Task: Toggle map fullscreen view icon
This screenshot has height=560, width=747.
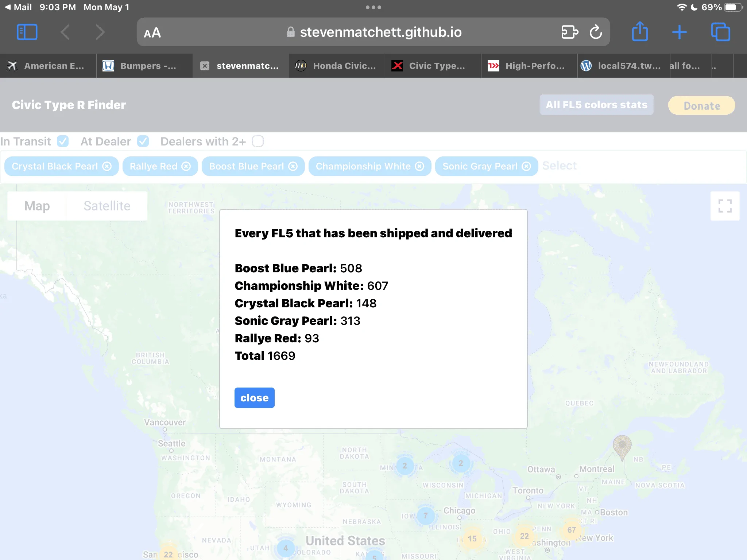Action: click(x=725, y=206)
